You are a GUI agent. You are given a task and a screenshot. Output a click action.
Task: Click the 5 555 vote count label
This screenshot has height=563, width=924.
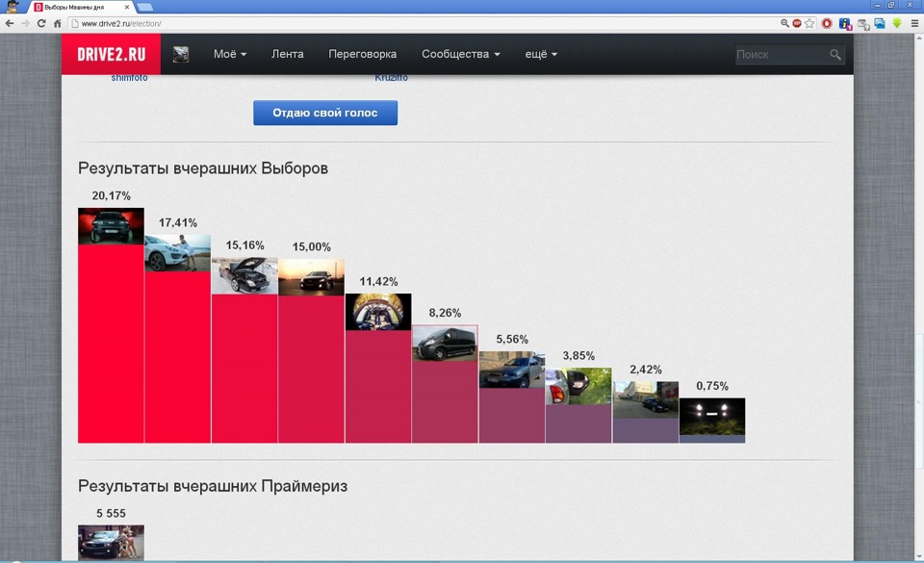click(111, 514)
